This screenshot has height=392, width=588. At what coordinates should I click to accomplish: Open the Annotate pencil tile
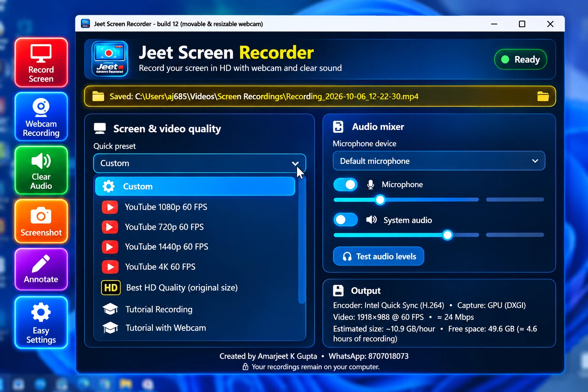pos(41,269)
